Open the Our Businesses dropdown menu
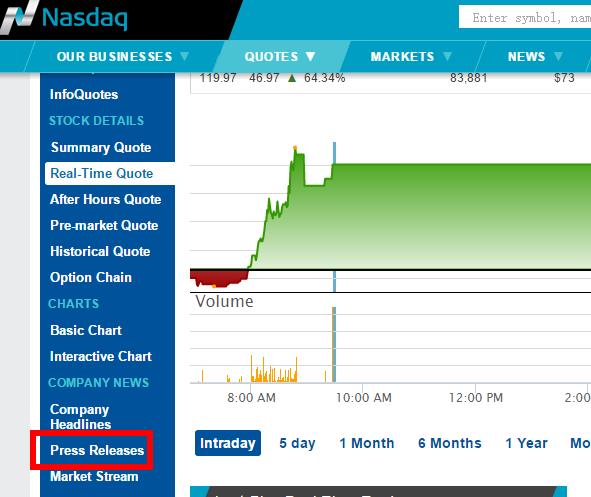Viewport: 591px width, 497px height. pos(122,57)
